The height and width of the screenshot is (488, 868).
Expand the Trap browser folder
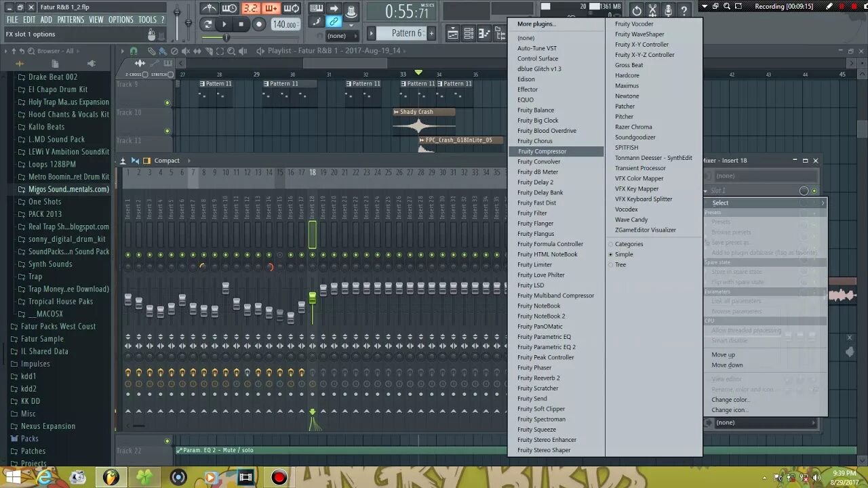point(35,277)
